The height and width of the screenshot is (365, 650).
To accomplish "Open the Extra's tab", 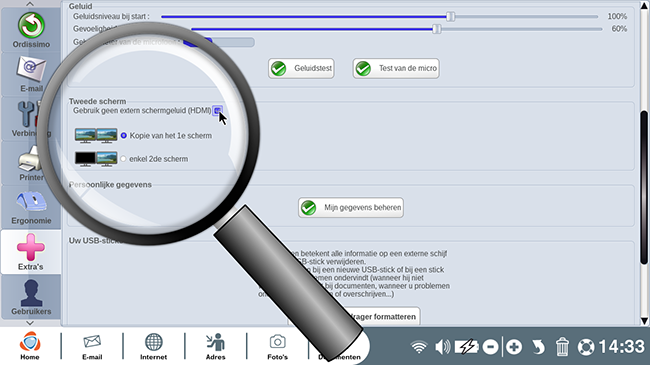I will [31, 252].
